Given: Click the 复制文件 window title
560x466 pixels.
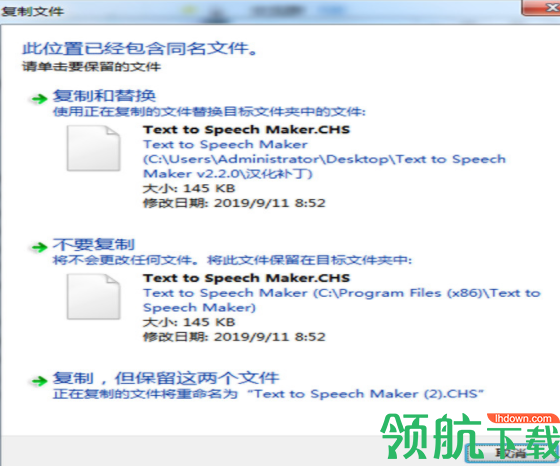Looking at the screenshot, I should click(x=33, y=11).
